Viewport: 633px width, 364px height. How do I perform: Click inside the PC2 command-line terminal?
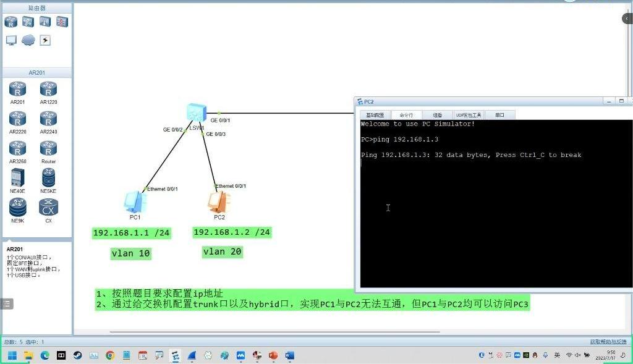pyautogui.click(x=496, y=203)
